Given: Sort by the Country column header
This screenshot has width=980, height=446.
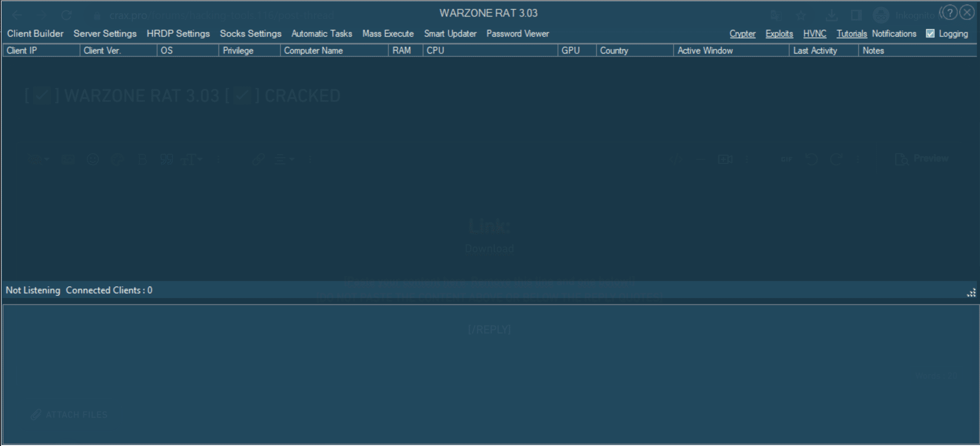Looking at the screenshot, I should 635,50.
